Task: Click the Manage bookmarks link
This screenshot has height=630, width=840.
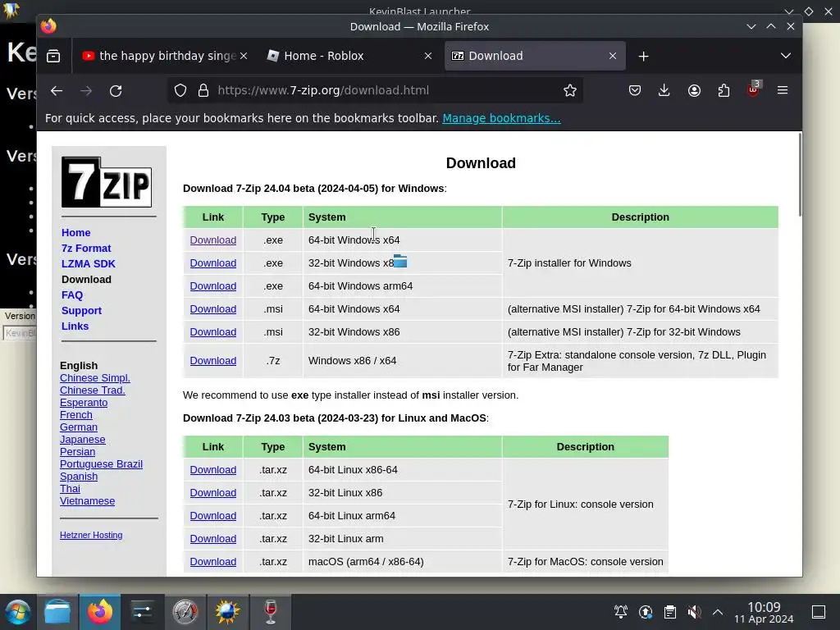Action: (x=501, y=118)
